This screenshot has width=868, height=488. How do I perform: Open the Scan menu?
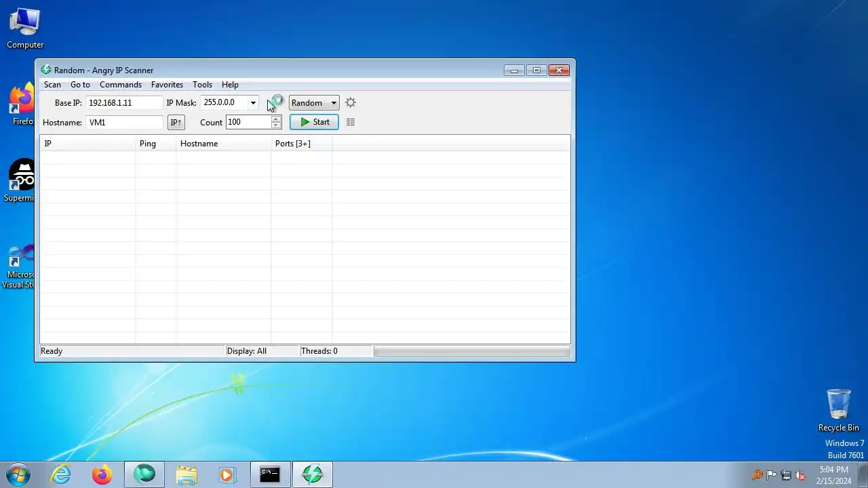52,85
